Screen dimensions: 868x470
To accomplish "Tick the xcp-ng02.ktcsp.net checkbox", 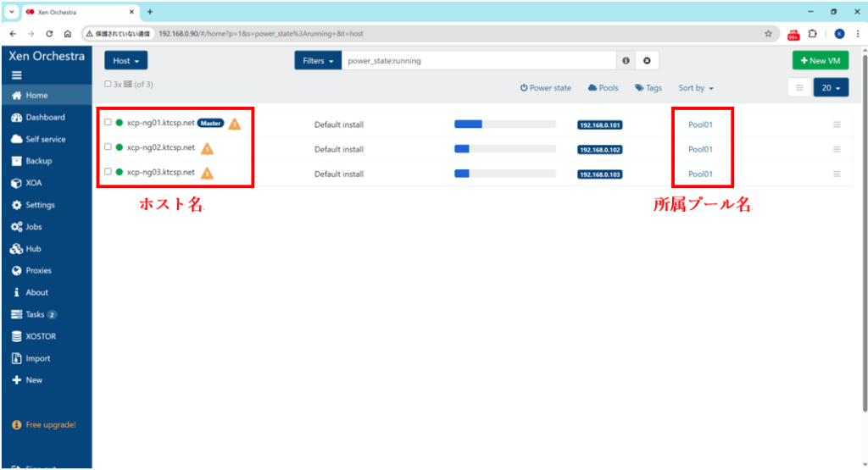I will tap(108, 147).
